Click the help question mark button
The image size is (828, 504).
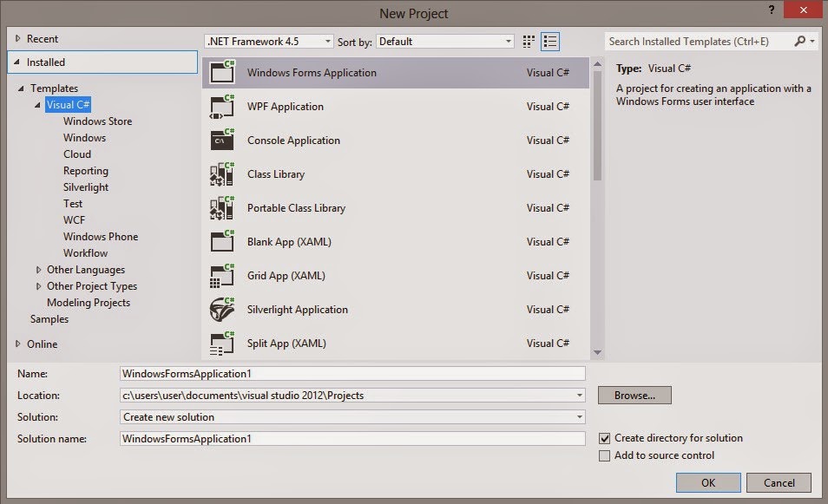pos(772,10)
